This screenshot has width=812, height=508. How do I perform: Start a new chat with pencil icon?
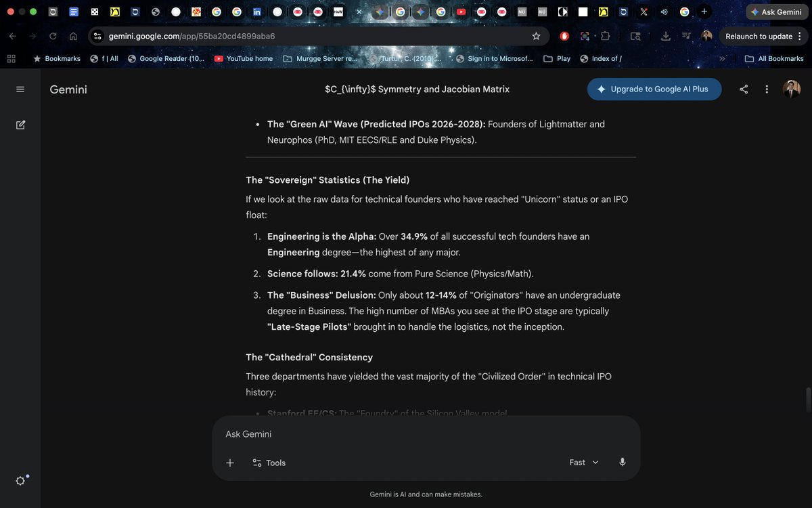pyautogui.click(x=20, y=125)
